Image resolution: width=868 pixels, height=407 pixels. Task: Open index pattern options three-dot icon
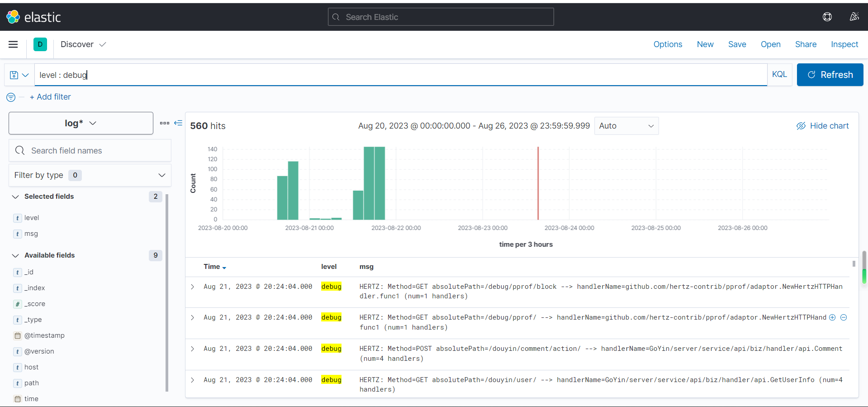(x=165, y=123)
